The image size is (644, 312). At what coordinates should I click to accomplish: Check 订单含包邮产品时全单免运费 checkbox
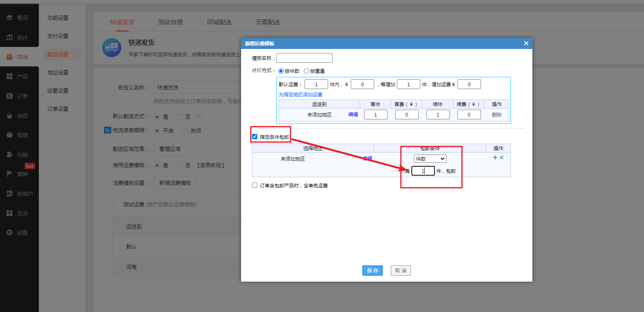[x=254, y=185]
